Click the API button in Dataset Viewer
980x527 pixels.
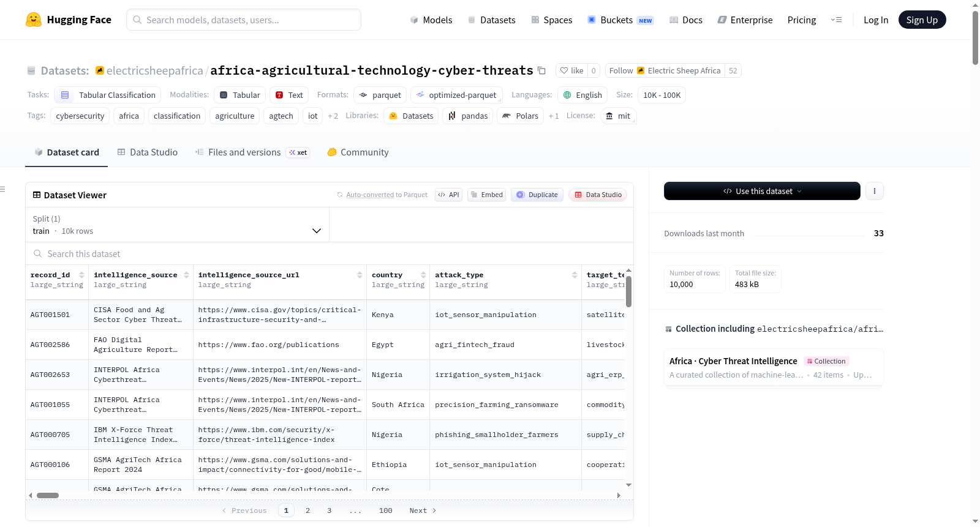click(448, 195)
